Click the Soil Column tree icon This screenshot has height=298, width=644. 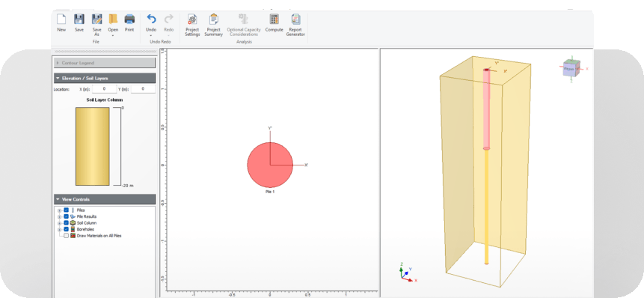coord(73,223)
